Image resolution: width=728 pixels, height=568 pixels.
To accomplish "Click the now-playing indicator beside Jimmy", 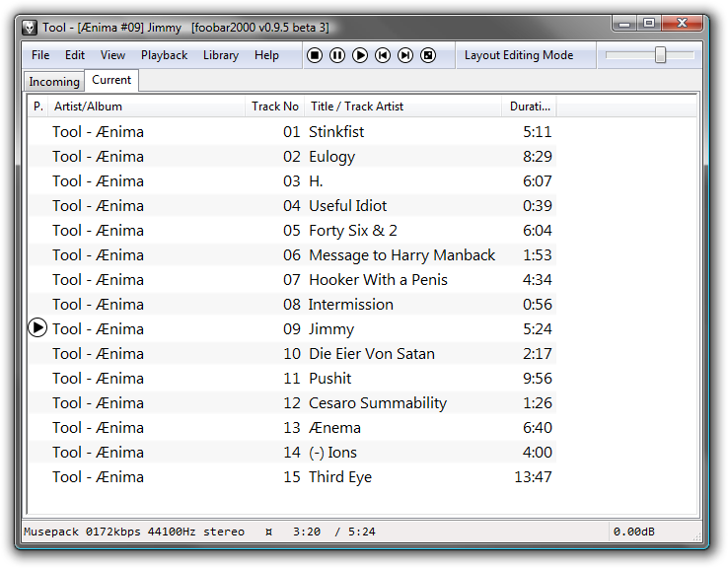I will (x=37, y=328).
